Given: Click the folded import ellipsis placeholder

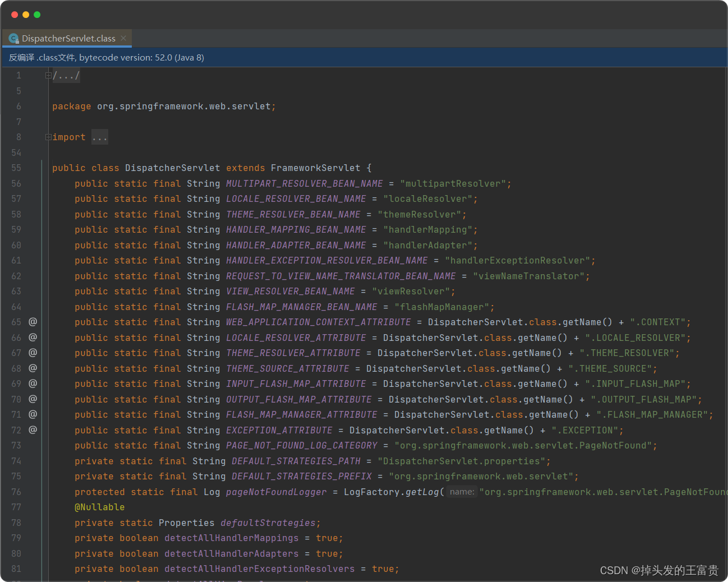Looking at the screenshot, I should coord(100,137).
